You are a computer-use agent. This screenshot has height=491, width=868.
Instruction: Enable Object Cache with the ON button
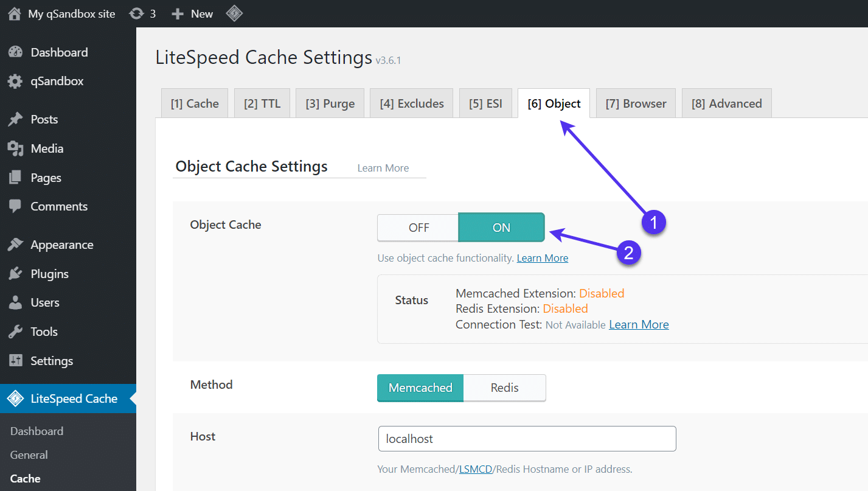pos(501,227)
